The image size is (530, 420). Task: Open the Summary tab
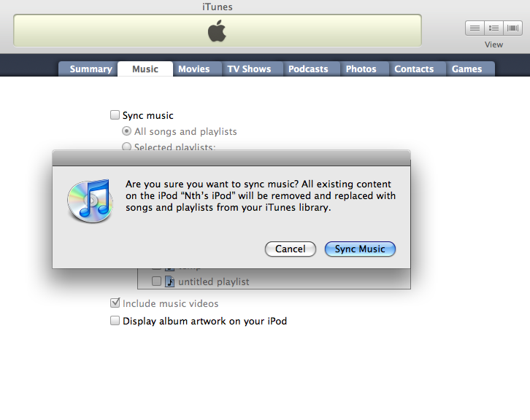tap(88, 69)
